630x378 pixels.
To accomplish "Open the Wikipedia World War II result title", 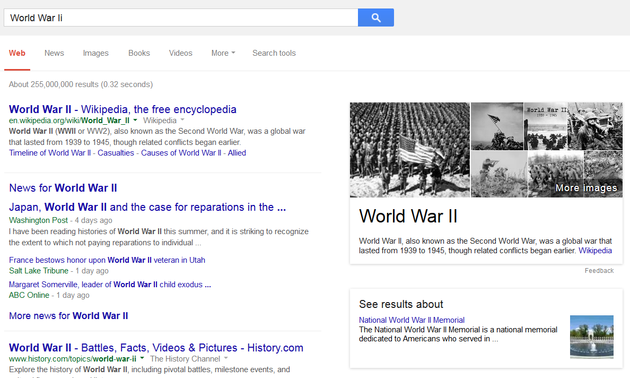I will coord(123,109).
